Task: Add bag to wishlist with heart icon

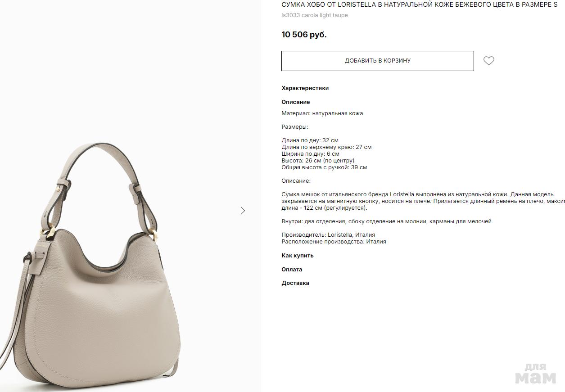Action: coord(488,61)
